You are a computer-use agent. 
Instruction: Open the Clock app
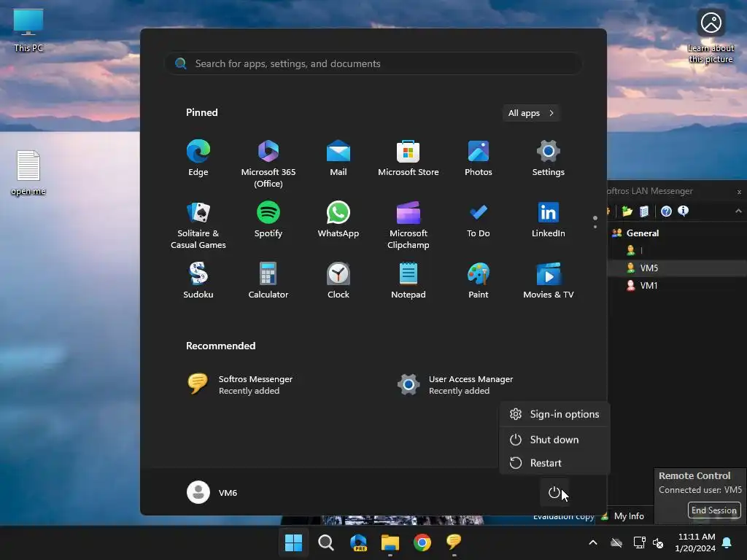point(338,280)
